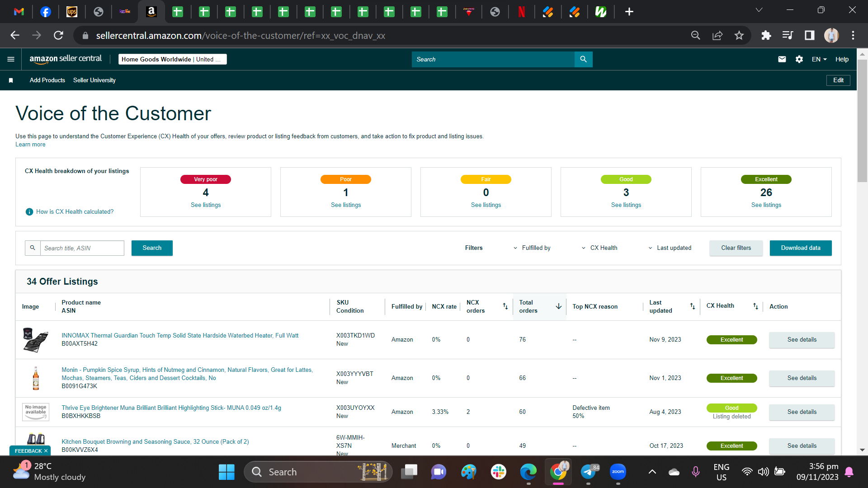This screenshot has width=868, height=488.
Task: Switch to the Facebook browser tab
Action: pyautogui.click(x=46, y=12)
